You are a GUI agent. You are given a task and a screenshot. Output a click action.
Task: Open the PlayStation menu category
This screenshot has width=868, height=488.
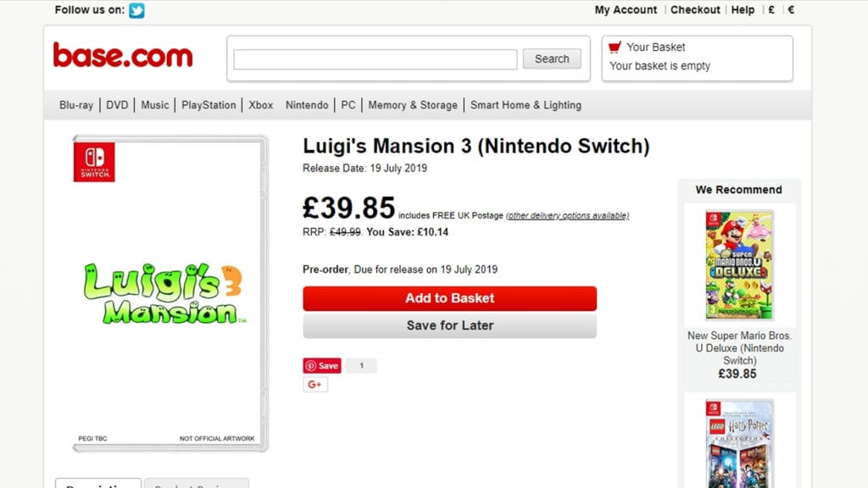tap(209, 105)
